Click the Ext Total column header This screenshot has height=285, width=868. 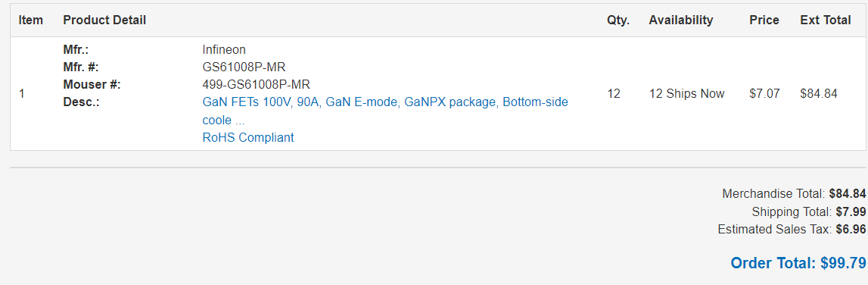click(826, 20)
